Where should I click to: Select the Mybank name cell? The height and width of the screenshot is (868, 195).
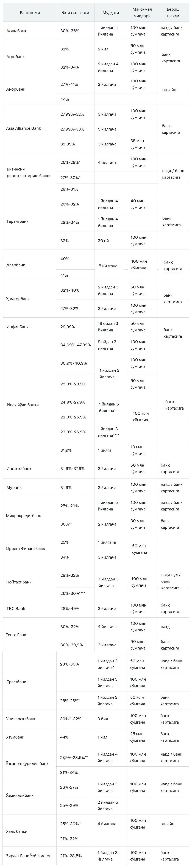(30, 488)
